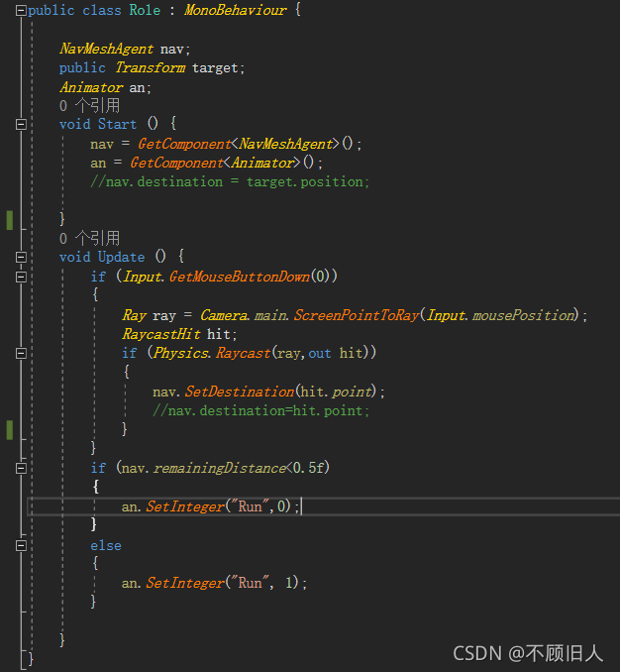Click the Physics.Raycast call
Viewport: 620px width, 672px height.
[212, 353]
